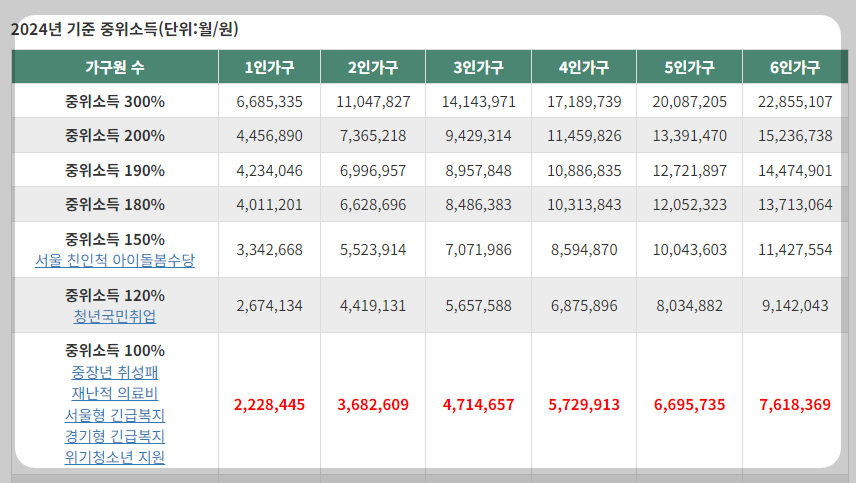The width and height of the screenshot is (856, 483).
Task: Click the value 11,427,554
Action: pos(795,249)
